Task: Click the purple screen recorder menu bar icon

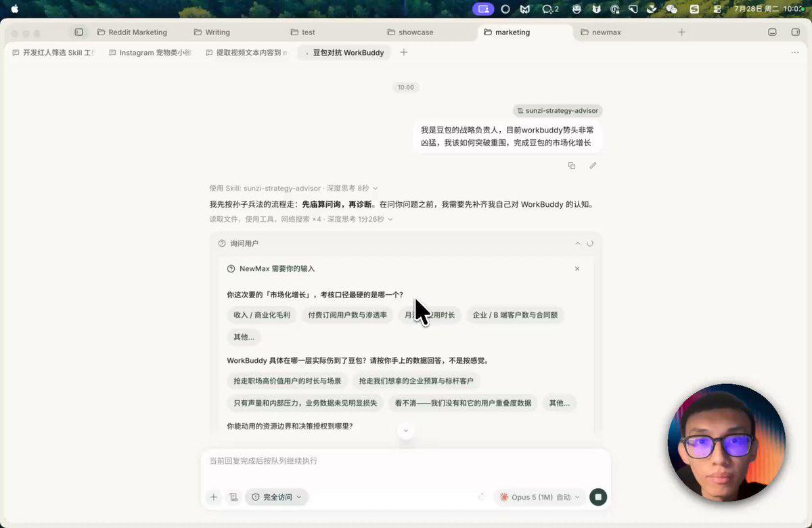Action: tap(482, 9)
